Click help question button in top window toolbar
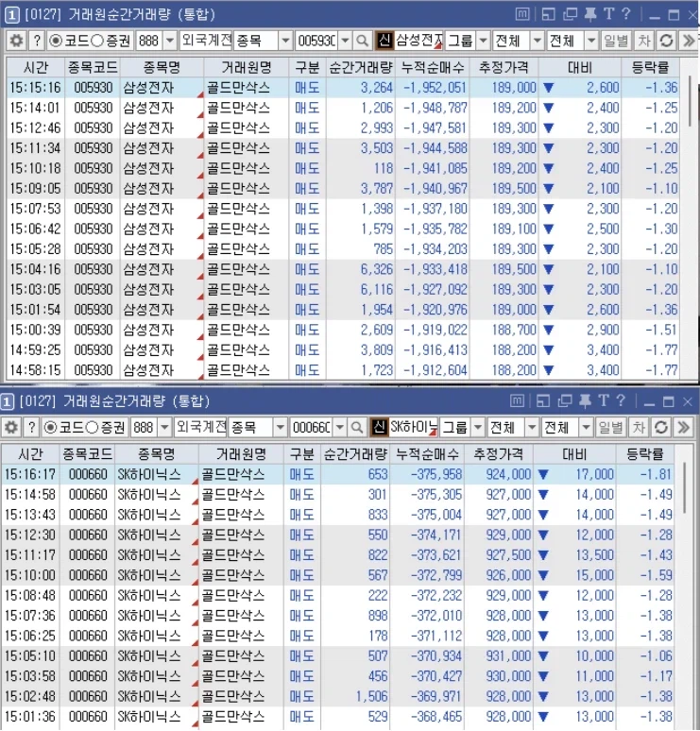The image size is (700, 731). (37, 41)
